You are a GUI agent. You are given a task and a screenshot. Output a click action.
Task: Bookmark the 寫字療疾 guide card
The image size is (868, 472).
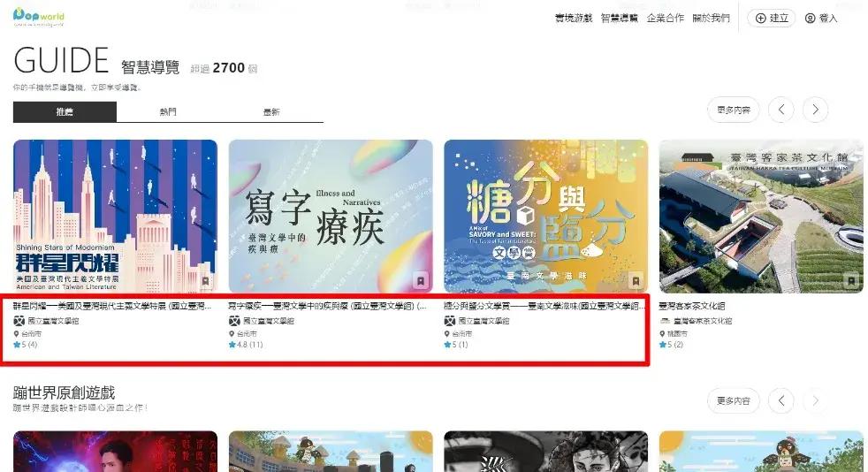[422, 281]
